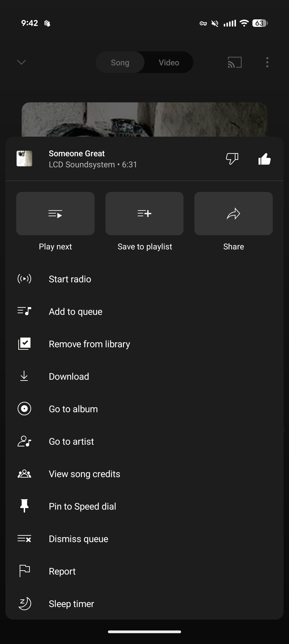Tap the thumbs down dislike icon
This screenshot has width=289, height=644.
[x=232, y=159]
